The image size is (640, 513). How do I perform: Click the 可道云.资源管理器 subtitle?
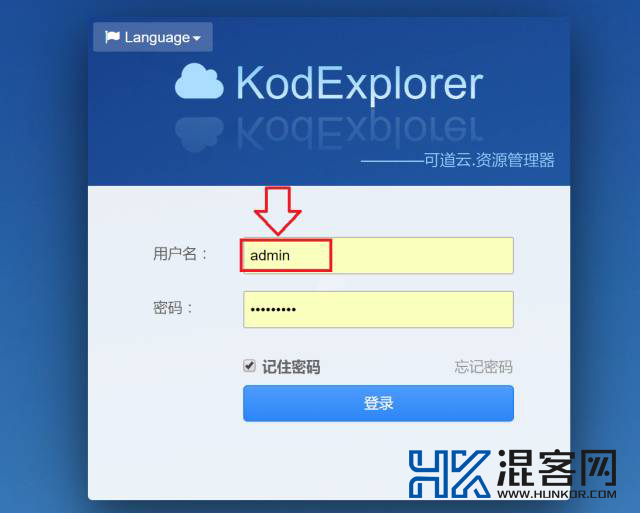[x=489, y=160]
